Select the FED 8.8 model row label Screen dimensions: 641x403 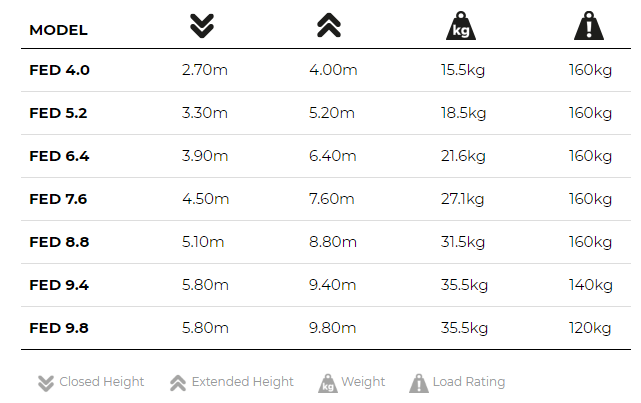pos(59,242)
